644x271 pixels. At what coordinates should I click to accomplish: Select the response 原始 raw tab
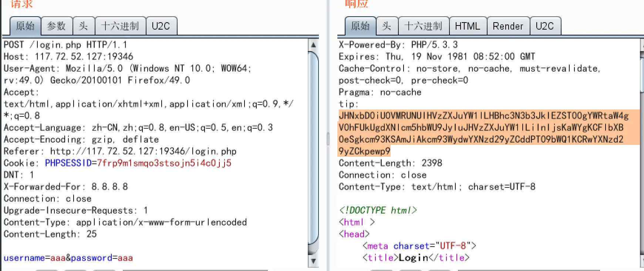360,26
